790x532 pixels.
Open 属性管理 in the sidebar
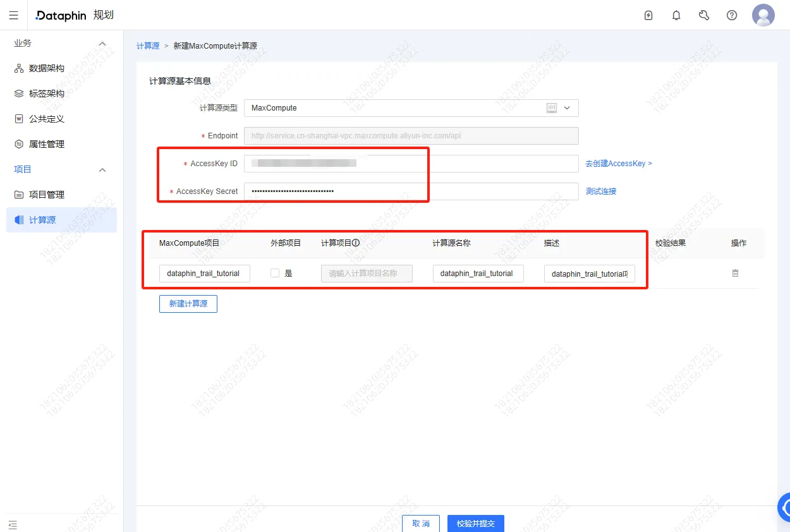tap(61, 144)
